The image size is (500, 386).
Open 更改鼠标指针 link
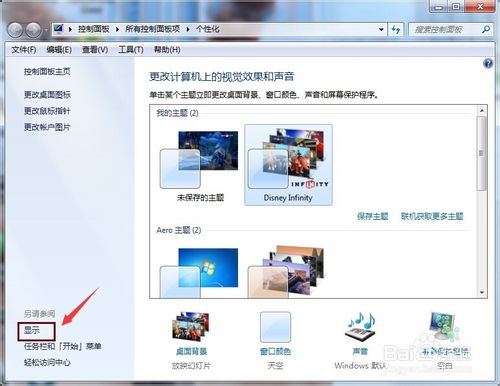47,111
